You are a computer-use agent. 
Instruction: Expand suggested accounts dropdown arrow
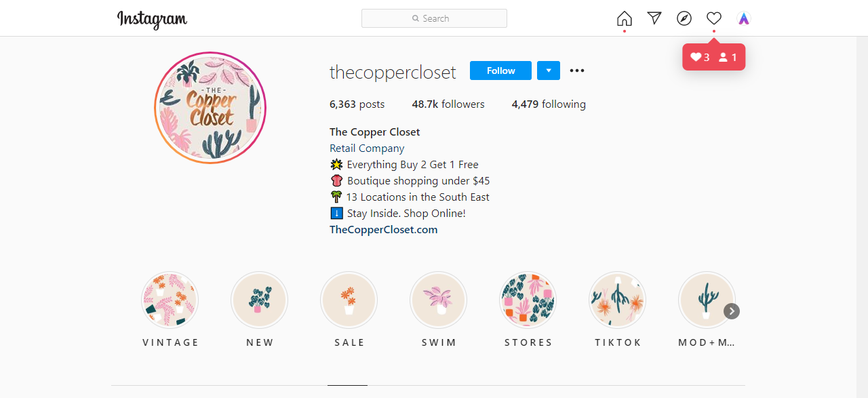[549, 71]
